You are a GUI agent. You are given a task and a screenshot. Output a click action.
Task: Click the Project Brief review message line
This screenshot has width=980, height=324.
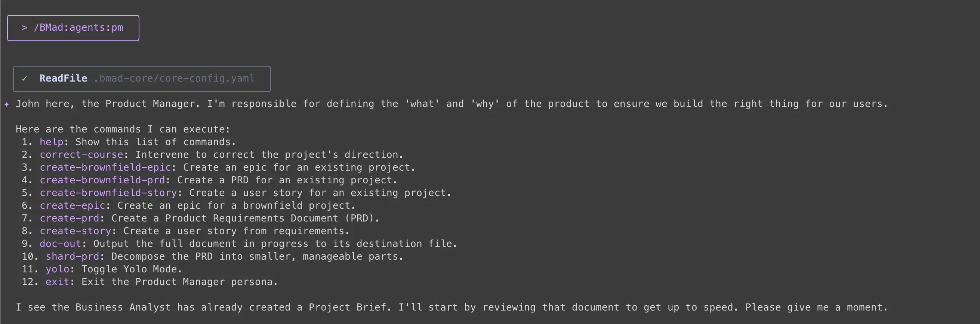click(452, 308)
